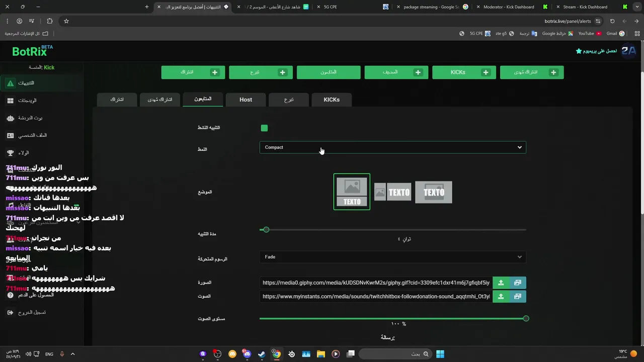Add a KICKs alert green button
This screenshot has width=644, height=362.
click(x=464, y=72)
